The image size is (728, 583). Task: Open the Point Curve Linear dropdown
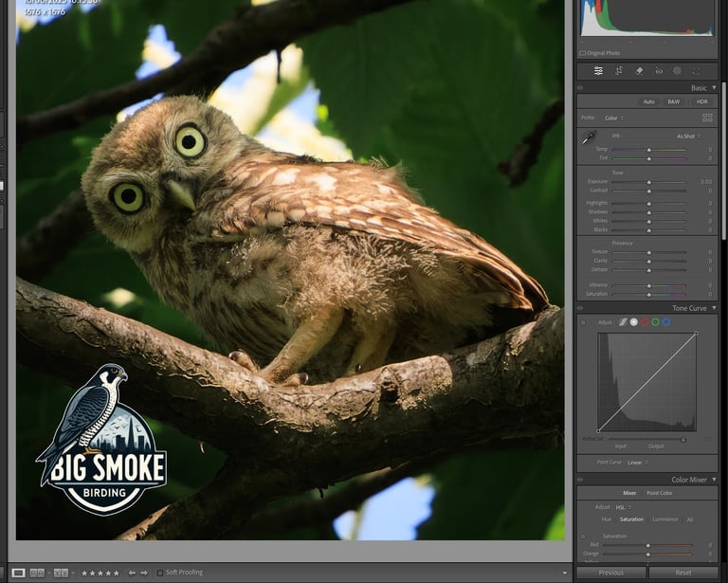637,463
